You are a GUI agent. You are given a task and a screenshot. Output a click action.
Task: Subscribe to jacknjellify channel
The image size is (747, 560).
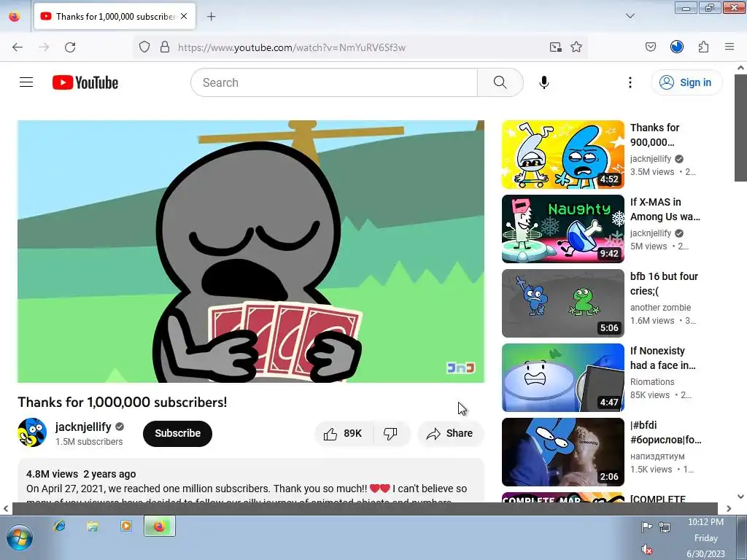point(177,433)
